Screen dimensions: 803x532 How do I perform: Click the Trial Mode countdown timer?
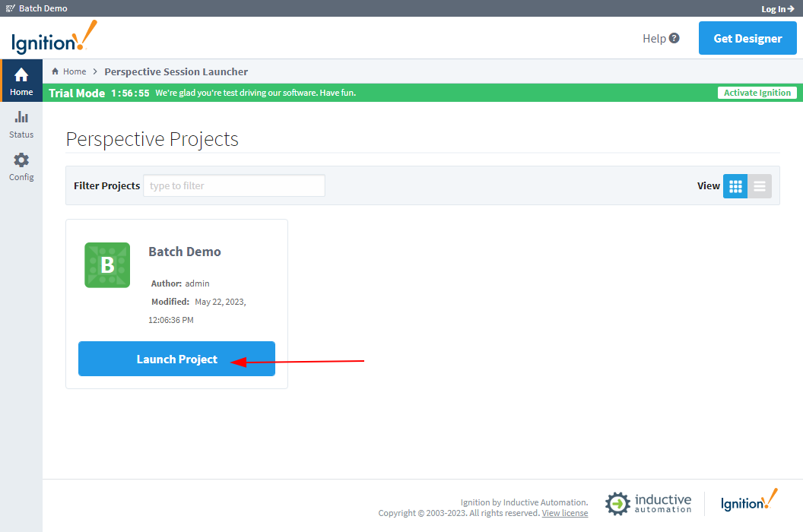(x=130, y=93)
